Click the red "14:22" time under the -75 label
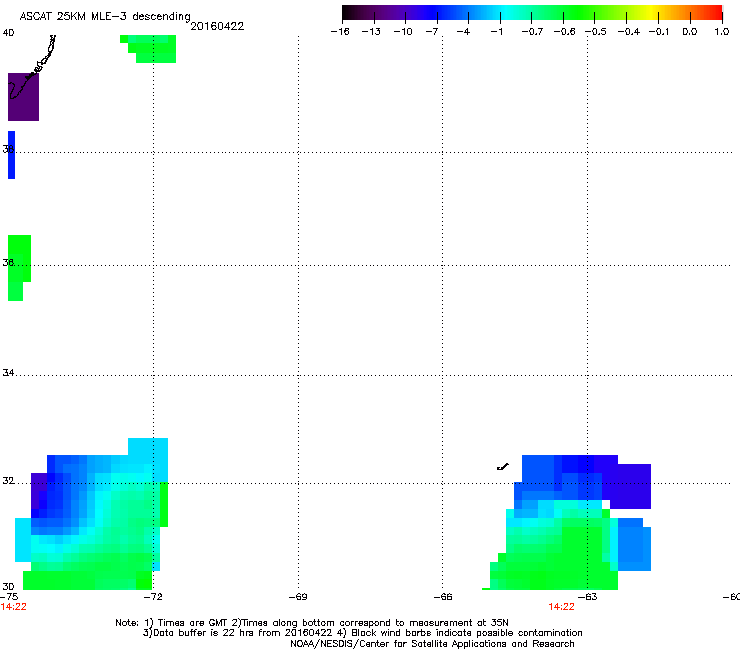Image resolution: width=740 pixels, height=650 pixels. coord(14,607)
